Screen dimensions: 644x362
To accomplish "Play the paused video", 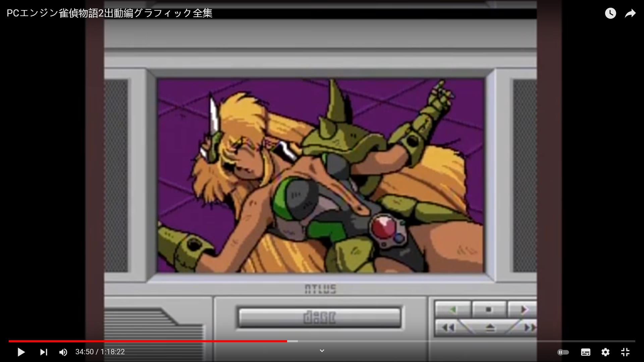I will (x=21, y=352).
